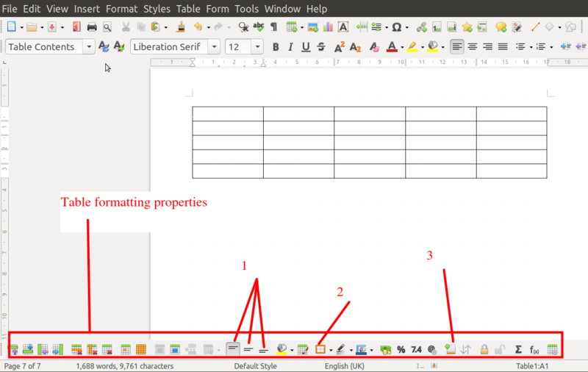
Task: Undo the last action
Action: coord(198,27)
